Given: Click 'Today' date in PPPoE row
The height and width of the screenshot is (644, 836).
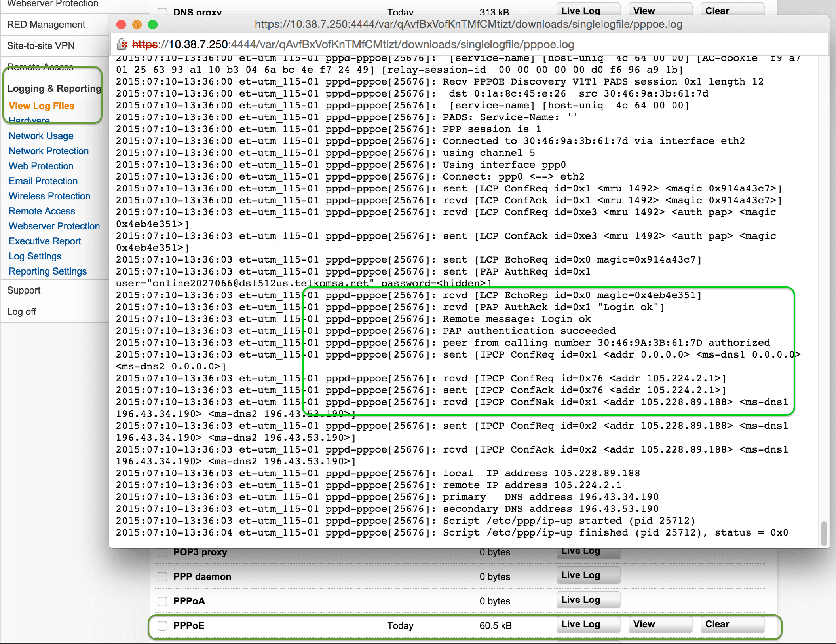Looking at the screenshot, I should (x=400, y=626).
